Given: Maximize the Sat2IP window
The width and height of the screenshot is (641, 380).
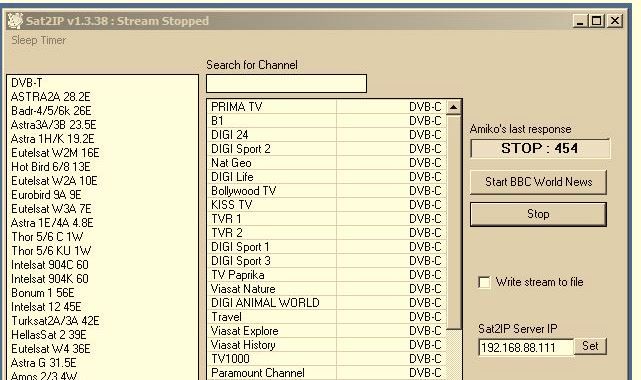Looking at the screenshot, I should click(x=596, y=21).
